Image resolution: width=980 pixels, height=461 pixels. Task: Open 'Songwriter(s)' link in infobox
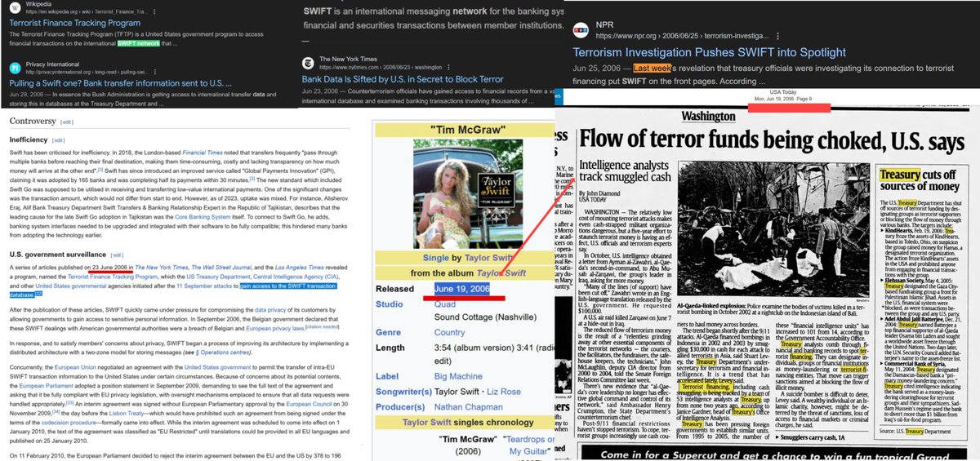pyautogui.click(x=402, y=392)
